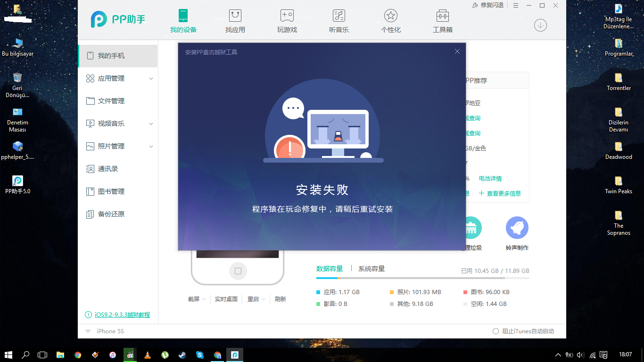Switch to the 找应用 tab

coord(235,21)
